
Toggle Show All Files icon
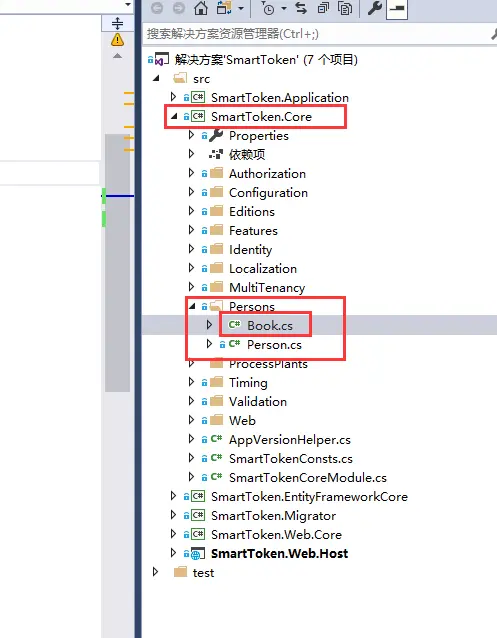tap(345, 8)
